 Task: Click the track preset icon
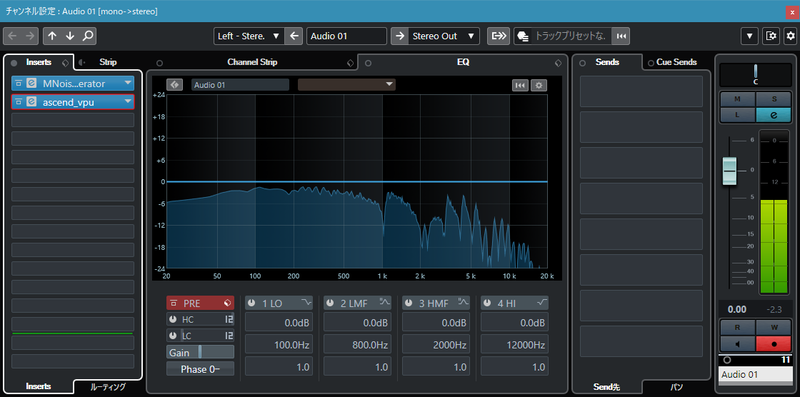[522, 36]
